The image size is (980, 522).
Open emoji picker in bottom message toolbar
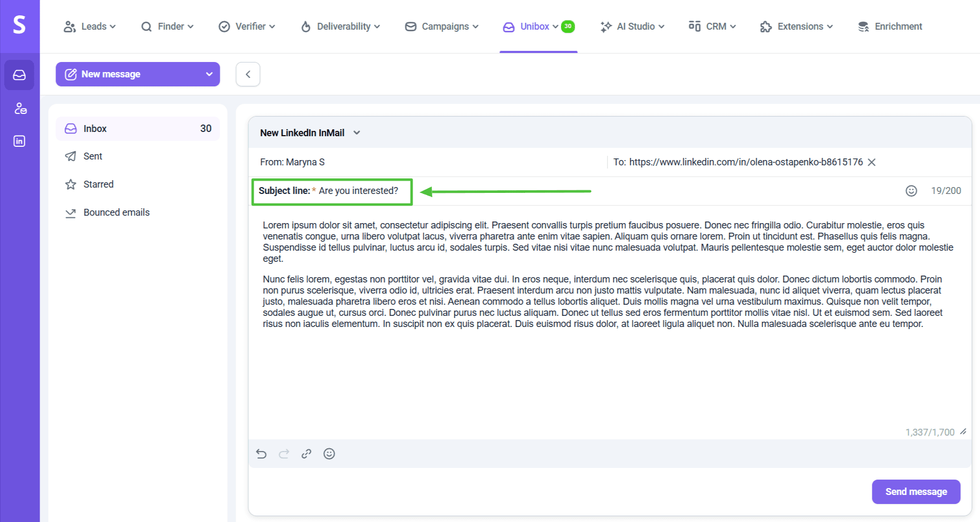pos(329,454)
